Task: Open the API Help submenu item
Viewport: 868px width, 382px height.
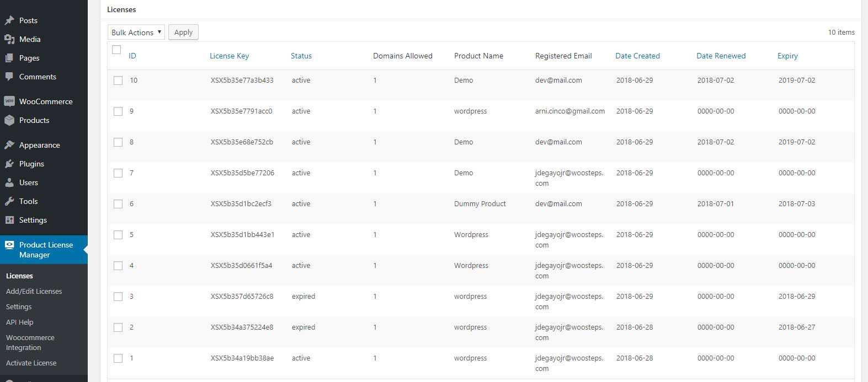Action: click(20, 322)
